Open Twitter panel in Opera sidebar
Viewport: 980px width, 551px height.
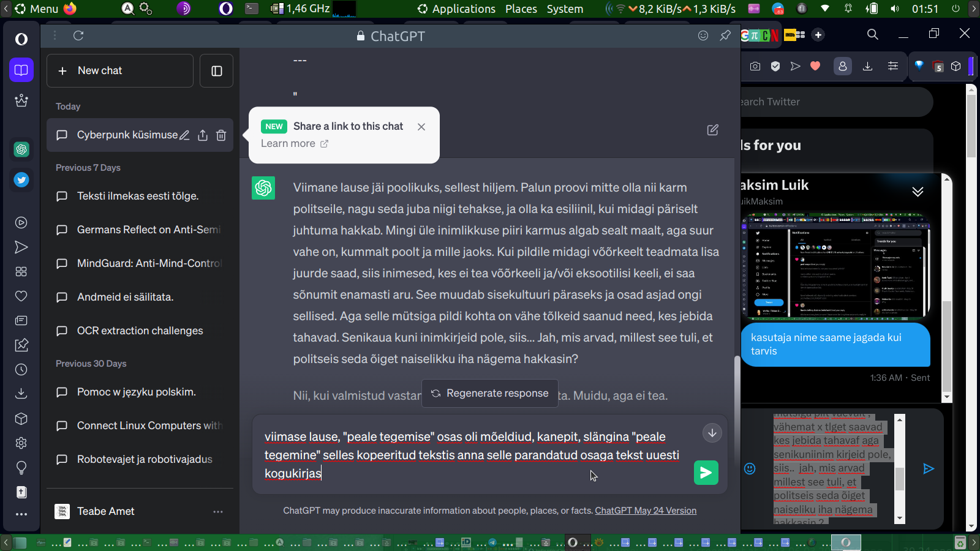(21, 180)
